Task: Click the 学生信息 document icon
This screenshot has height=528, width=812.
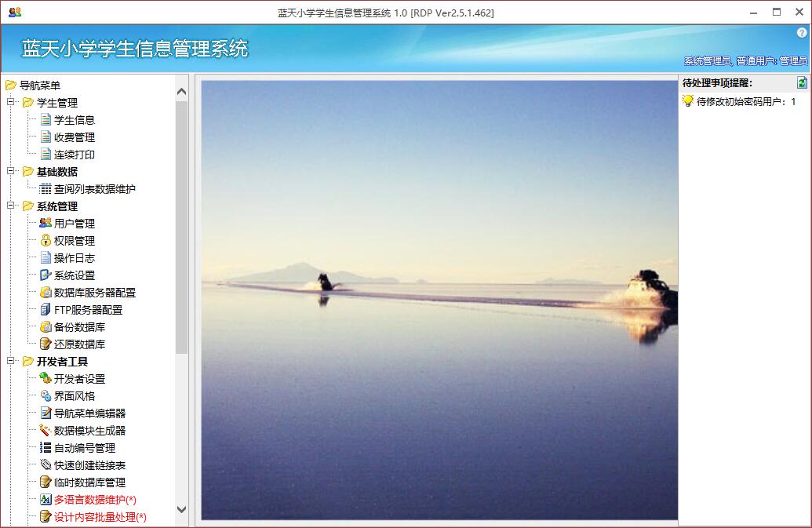Action: pyautogui.click(x=46, y=120)
